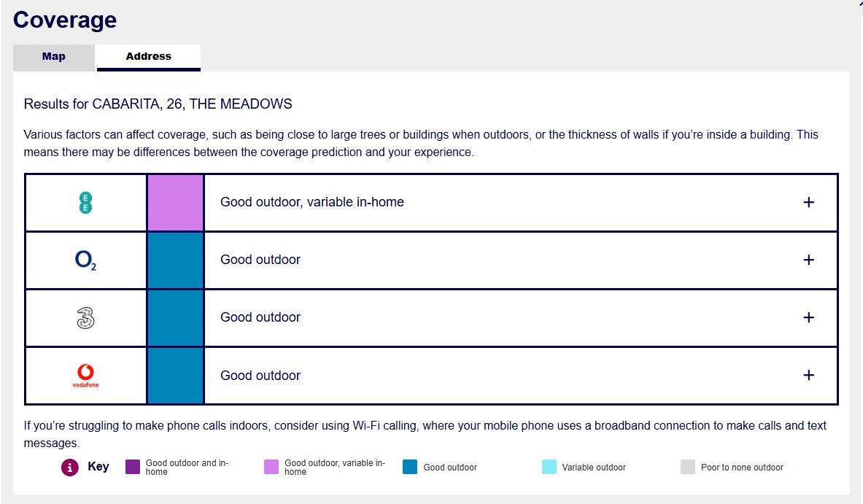863x504 pixels.
Task: Expand the O2 coverage details
Action: pyautogui.click(x=808, y=260)
